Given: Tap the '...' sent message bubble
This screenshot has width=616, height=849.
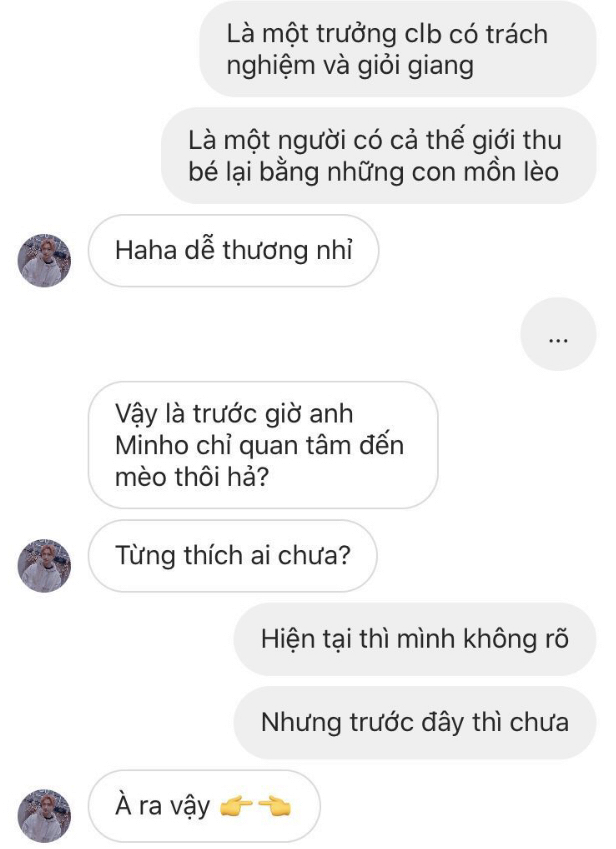Looking at the screenshot, I should 558,334.
